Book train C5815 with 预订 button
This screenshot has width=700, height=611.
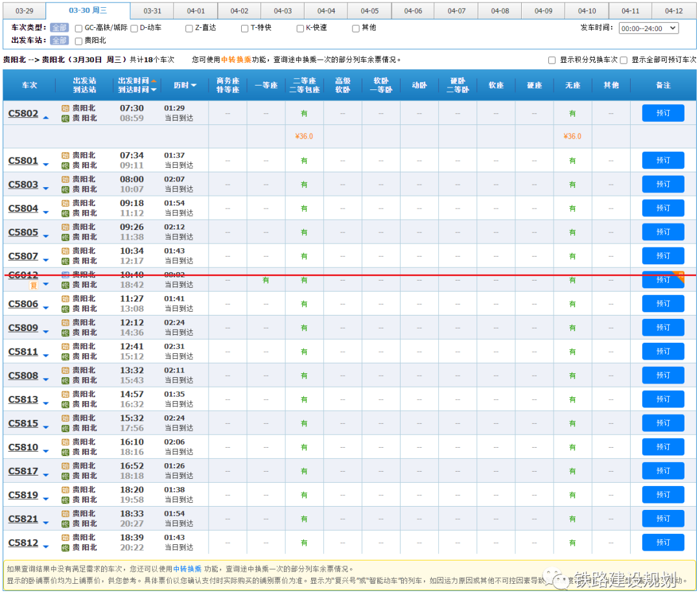pyautogui.click(x=663, y=423)
